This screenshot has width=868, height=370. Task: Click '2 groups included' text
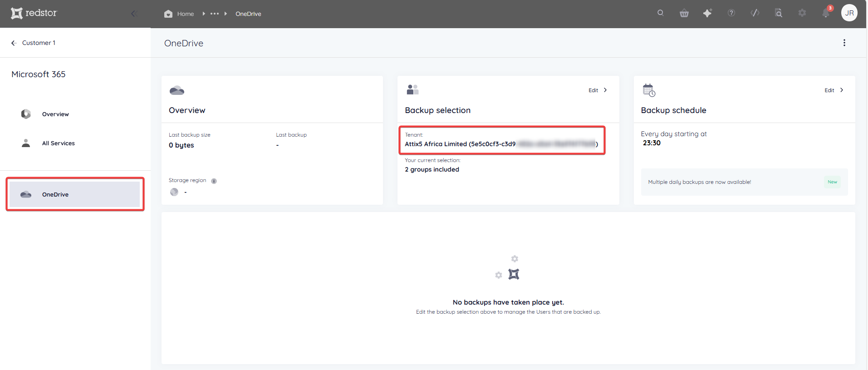pyautogui.click(x=432, y=169)
